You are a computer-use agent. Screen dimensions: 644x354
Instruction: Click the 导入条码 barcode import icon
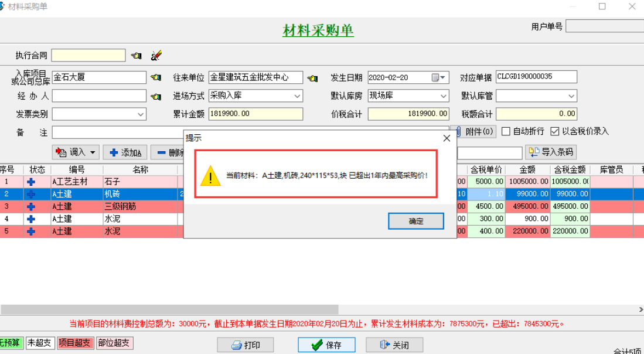[534, 152]
